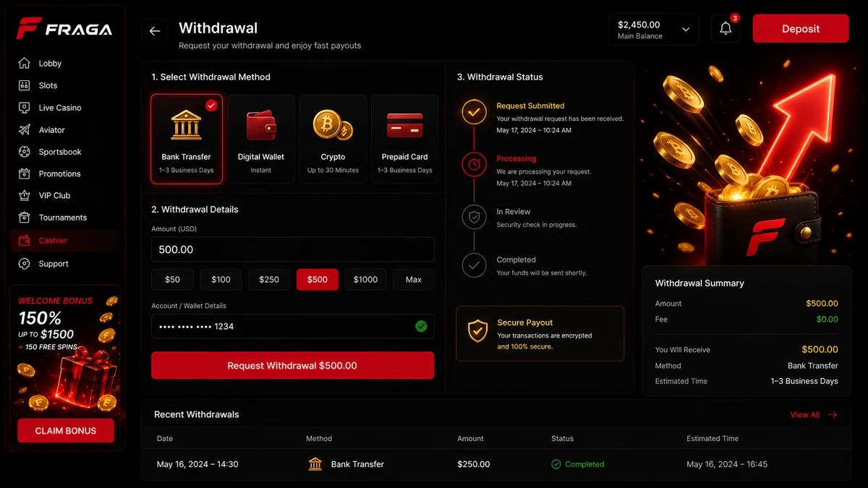868x488 pixels.
Task: Click 'You Will Receive' $500.00 value
Action: coord(820,349)
